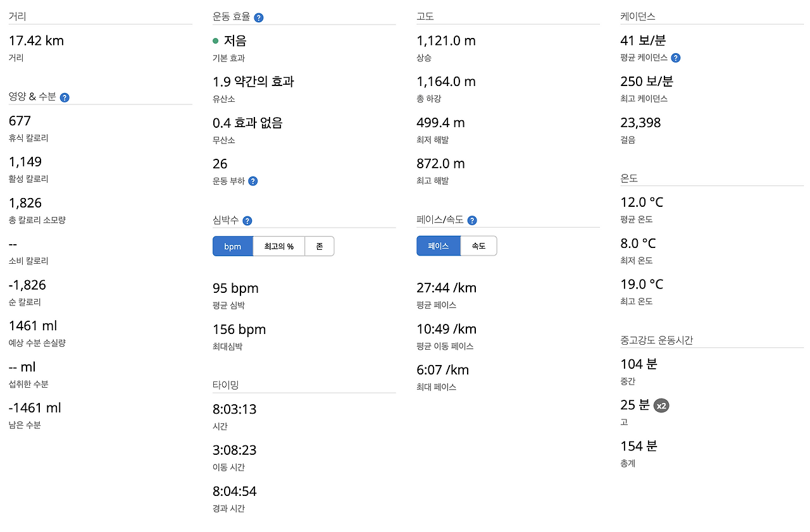The height and width of the screenshot is (532, 810).
Task: Click the 심박수 help icon
Action: pyautogui.click(x=247, y=220)
